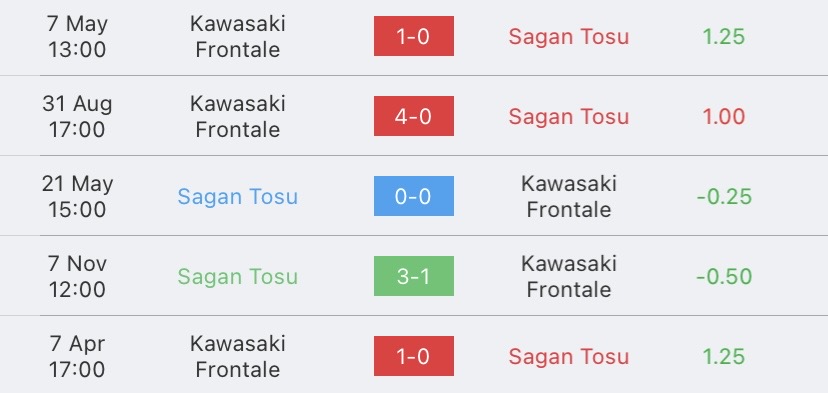Image resolution: width=828 pixels, height=393 pixels.
Task: Select the 21 May 15:00 date cell
Action: coord(77,196)
